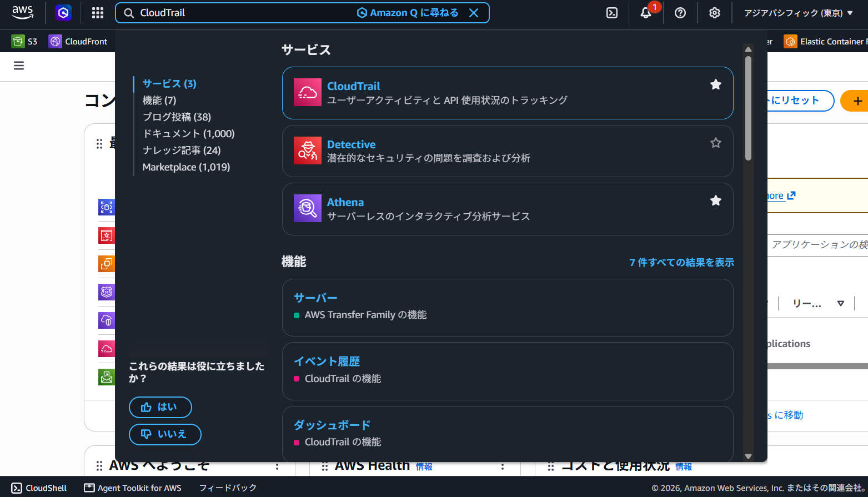This screenshot has width=868, height=497.
Task: Open the フィードバック footer link
Action: pos(228,488)
